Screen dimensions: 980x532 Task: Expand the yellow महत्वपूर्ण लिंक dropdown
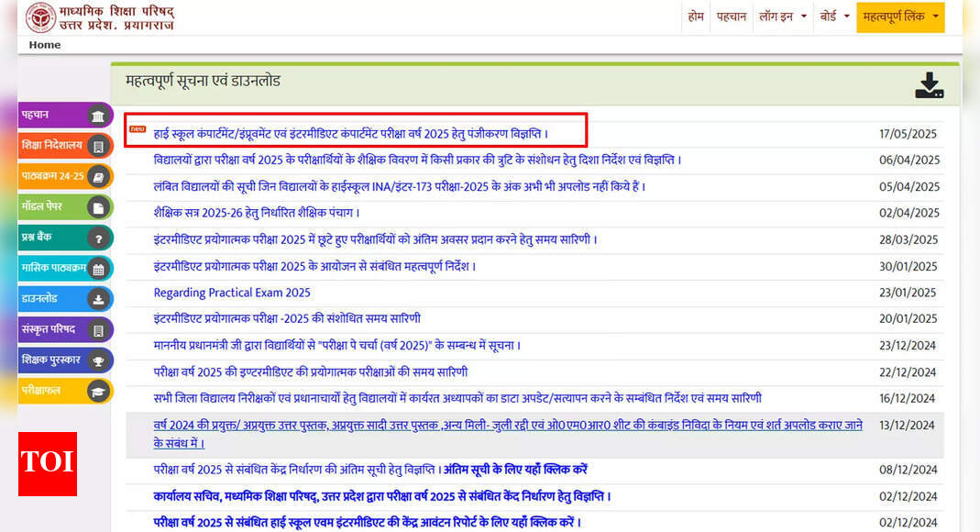900,17
